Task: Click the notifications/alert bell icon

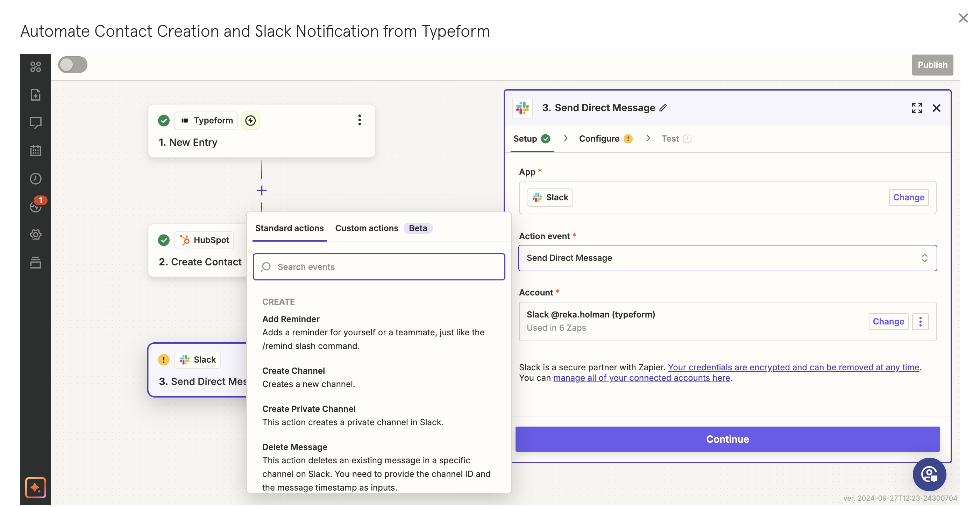Action: 36,206
